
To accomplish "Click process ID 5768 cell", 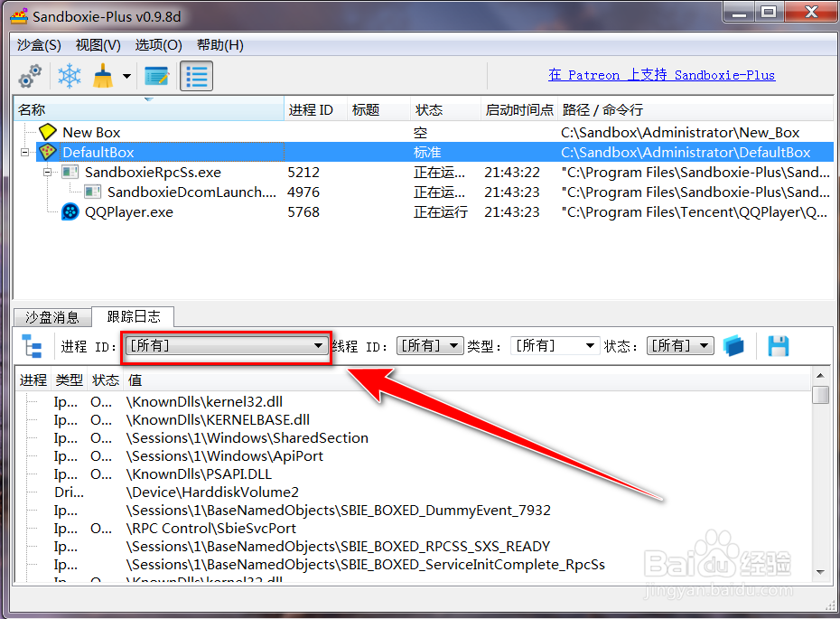I will point(303,211).
